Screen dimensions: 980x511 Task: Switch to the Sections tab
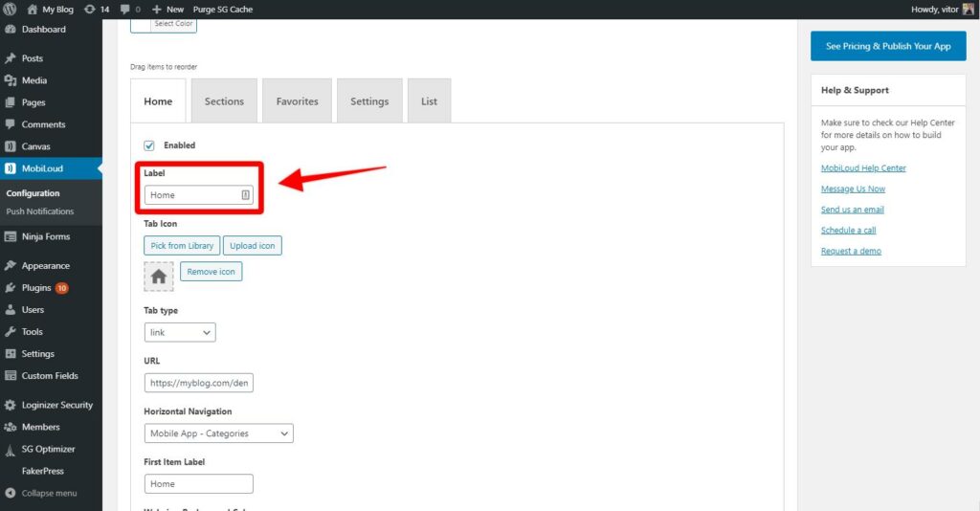(224, 101)
